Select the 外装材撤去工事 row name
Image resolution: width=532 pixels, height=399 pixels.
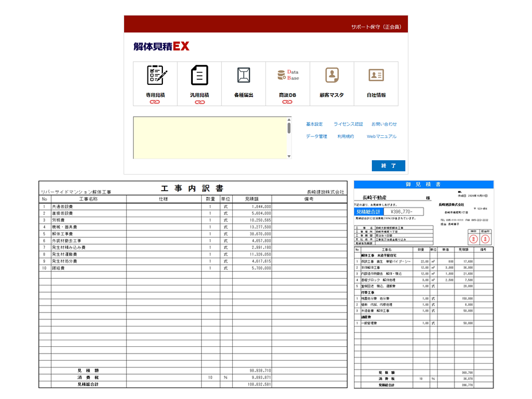point(66,241)
